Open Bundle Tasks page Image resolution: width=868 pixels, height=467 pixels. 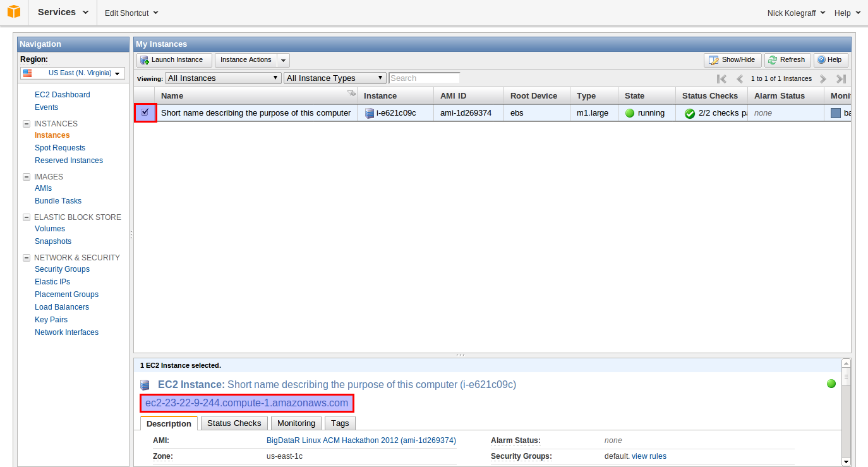58,201
